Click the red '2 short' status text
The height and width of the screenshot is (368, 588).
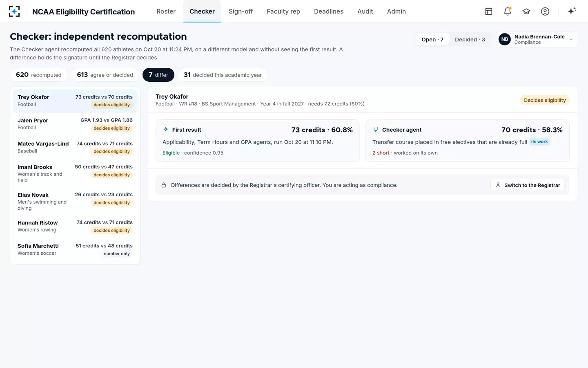[x=381, y=153]
